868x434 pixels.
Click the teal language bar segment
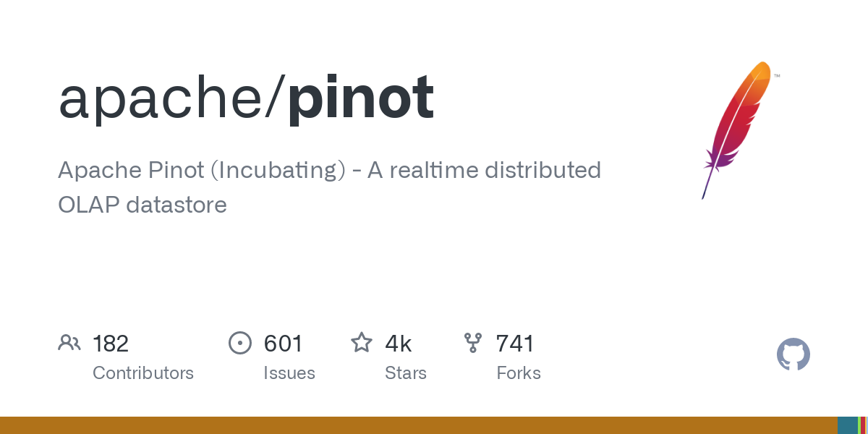pos(847,425)
